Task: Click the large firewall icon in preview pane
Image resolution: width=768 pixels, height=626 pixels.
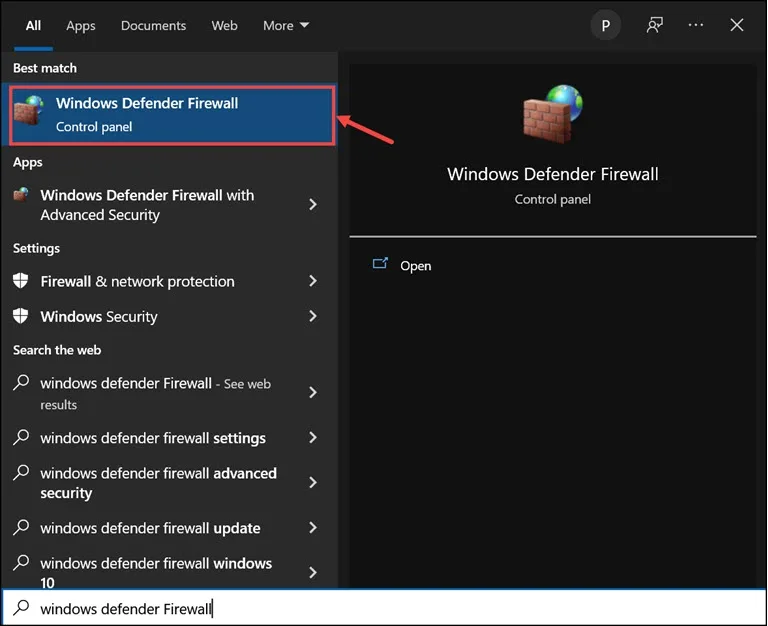Action: pyautogui.click(x=552, y=114)
